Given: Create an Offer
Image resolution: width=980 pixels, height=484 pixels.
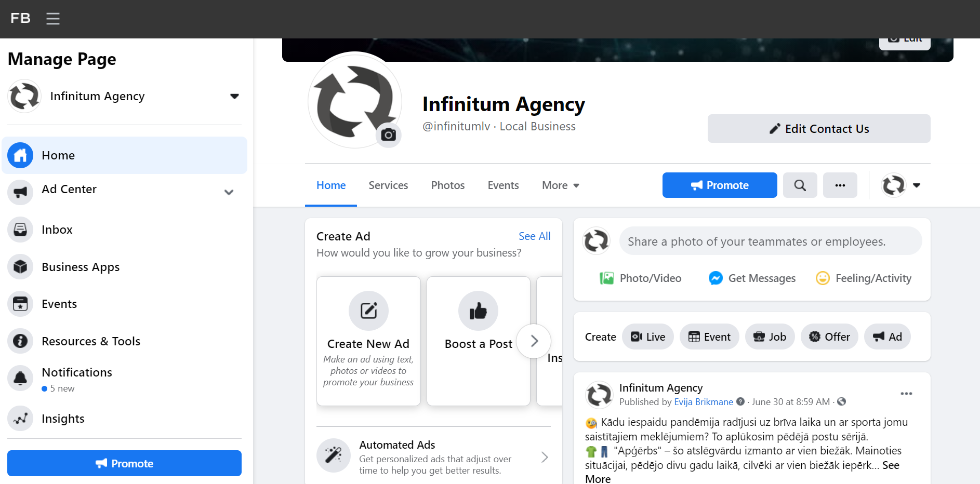Looking at the screenshot, I should tap(830, 337).
